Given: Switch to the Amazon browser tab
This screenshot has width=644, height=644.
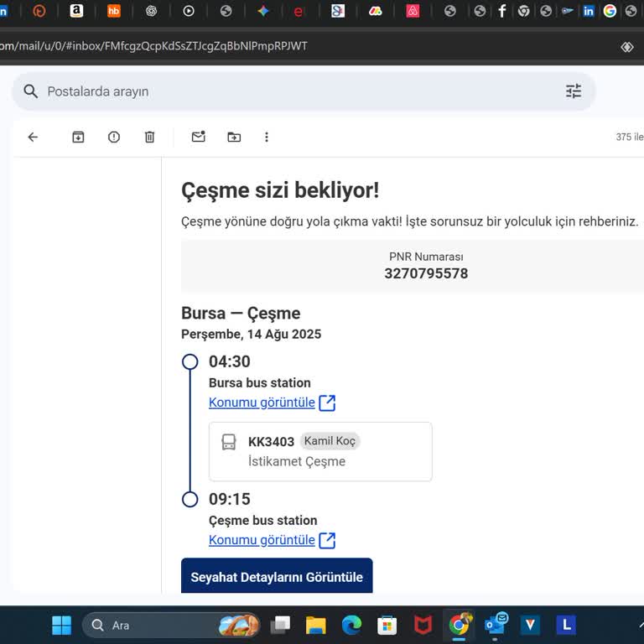Looking at the screenshot, I should (76, 11).
